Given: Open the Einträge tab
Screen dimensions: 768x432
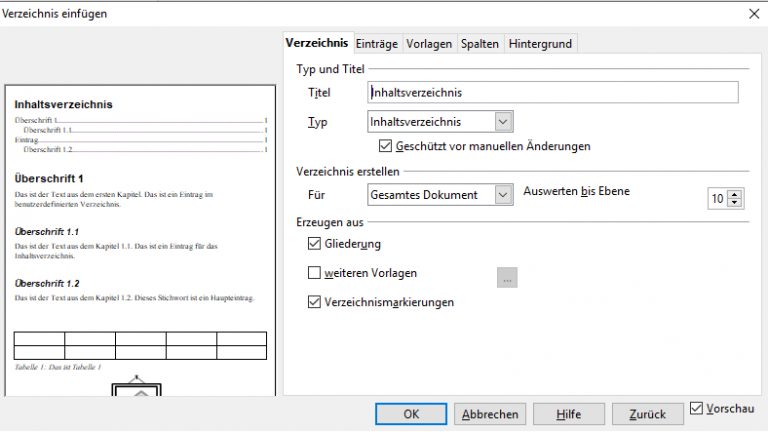Looking at the screenshot, I should pyautogui.click(x=377, y=44).
